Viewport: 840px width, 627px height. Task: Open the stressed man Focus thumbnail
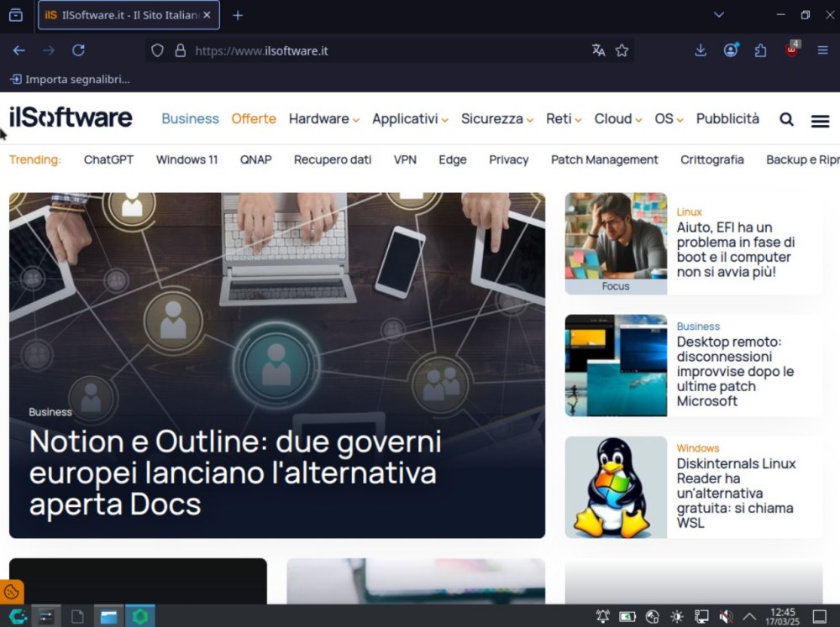tap(616, 243)
